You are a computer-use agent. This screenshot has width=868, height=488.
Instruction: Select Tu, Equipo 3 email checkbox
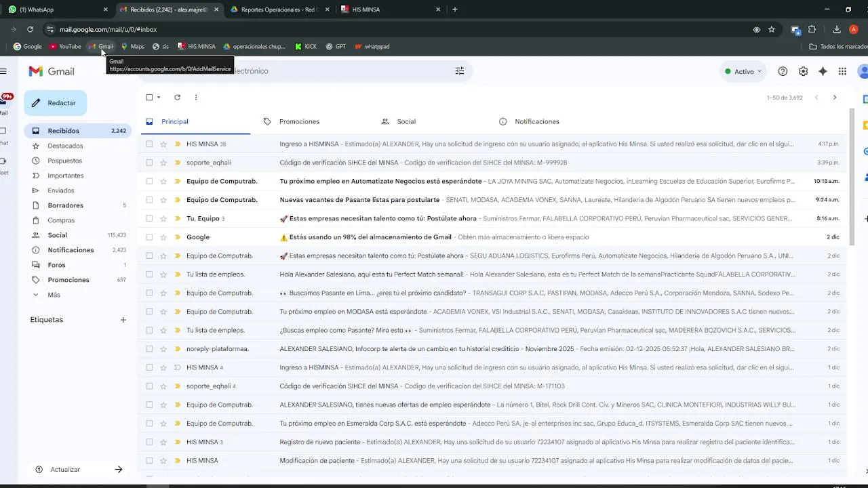(x=149, y=218)
